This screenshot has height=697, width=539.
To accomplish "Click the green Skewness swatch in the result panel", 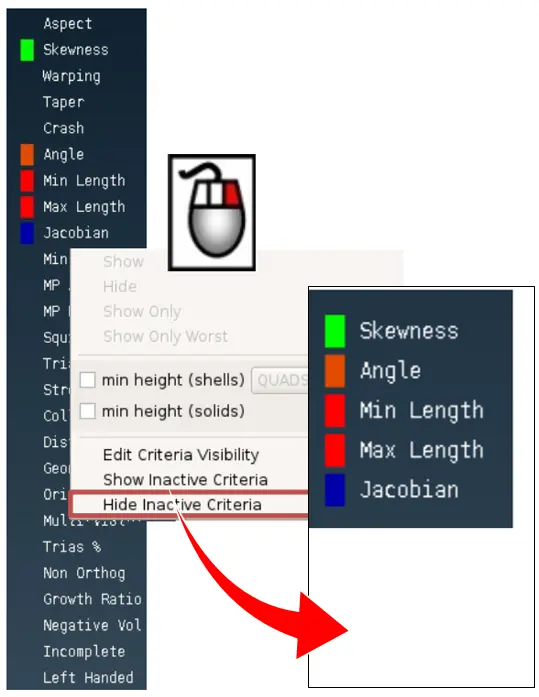I will (335, 331).
